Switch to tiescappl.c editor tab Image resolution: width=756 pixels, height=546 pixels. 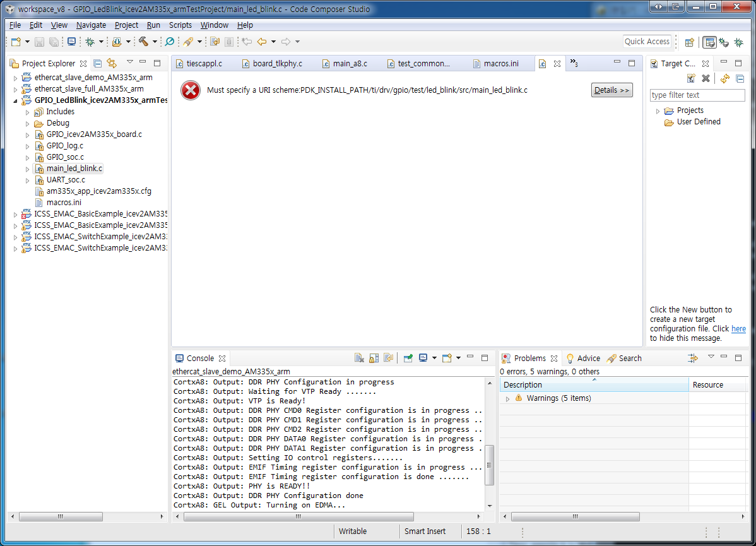coord(199,64)
